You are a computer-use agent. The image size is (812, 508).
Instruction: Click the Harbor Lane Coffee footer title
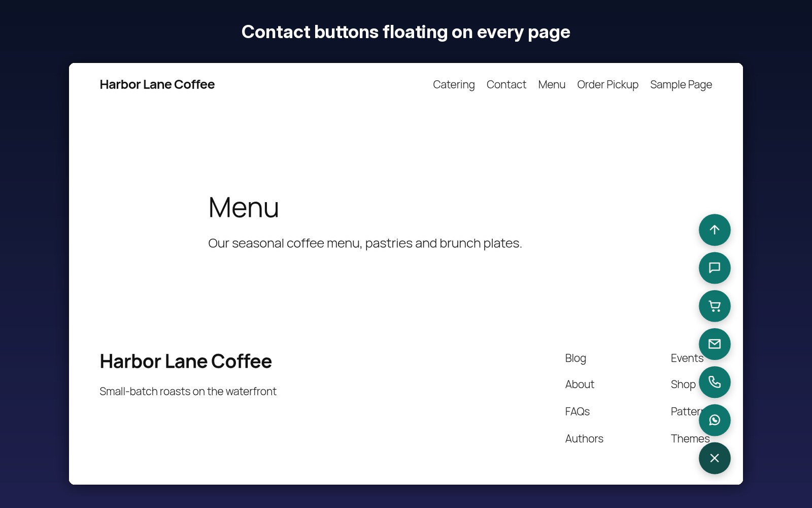point(186,361)
